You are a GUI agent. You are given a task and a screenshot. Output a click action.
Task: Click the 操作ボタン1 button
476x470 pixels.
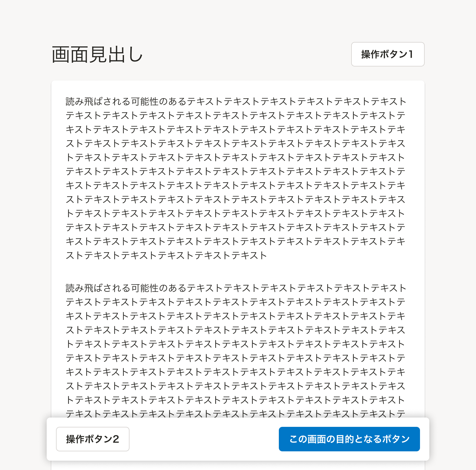coord(388,54)
